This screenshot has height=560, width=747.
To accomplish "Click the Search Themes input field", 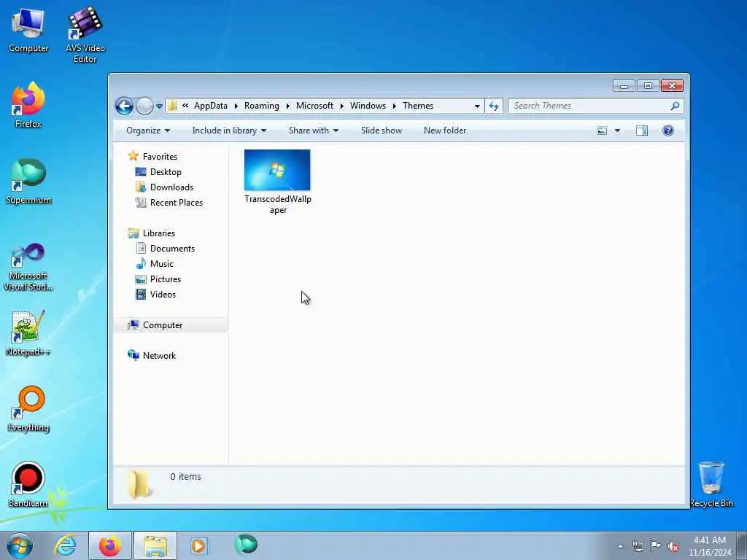I will pyautogui.click(x=589, y=106).
